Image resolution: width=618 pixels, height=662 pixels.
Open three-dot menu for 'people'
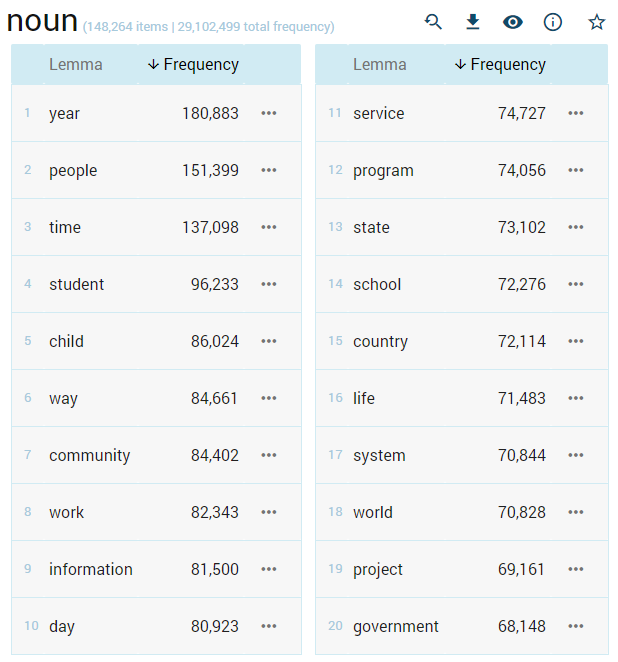click(x=269, y=171)
